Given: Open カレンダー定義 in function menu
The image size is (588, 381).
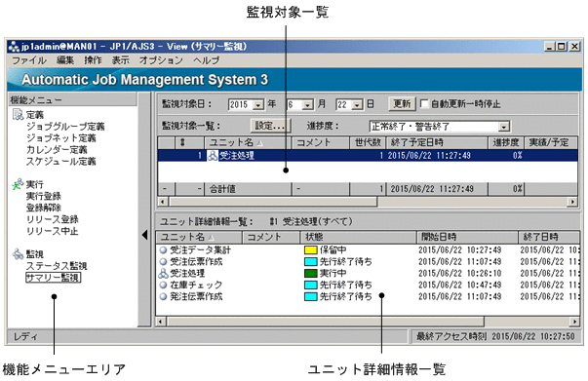Looking at the screenshot, I should click(57, 149).
